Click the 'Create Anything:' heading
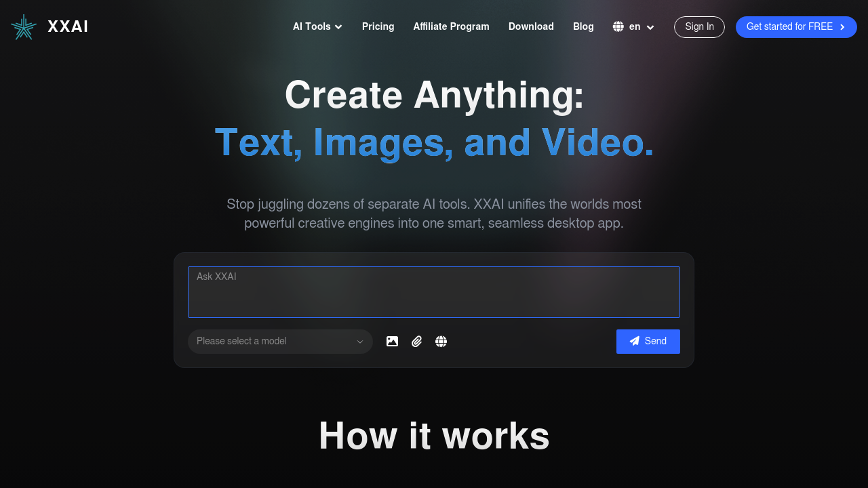Viewport: 868px width, 488px height. click(434, 95)
